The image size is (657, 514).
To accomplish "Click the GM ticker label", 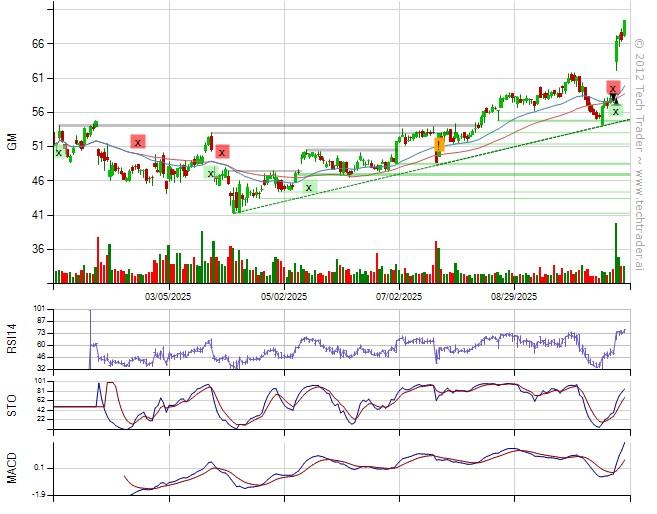I will pos(13,141).
